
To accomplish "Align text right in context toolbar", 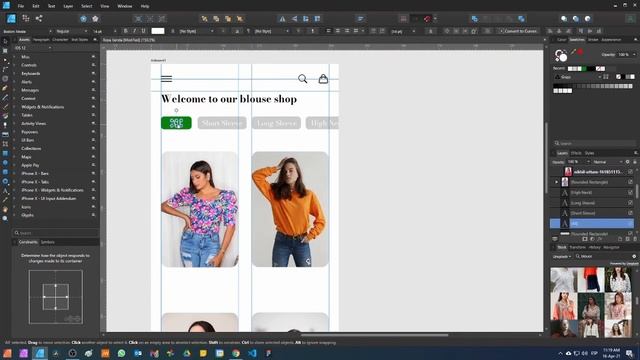I will point(347,31).
